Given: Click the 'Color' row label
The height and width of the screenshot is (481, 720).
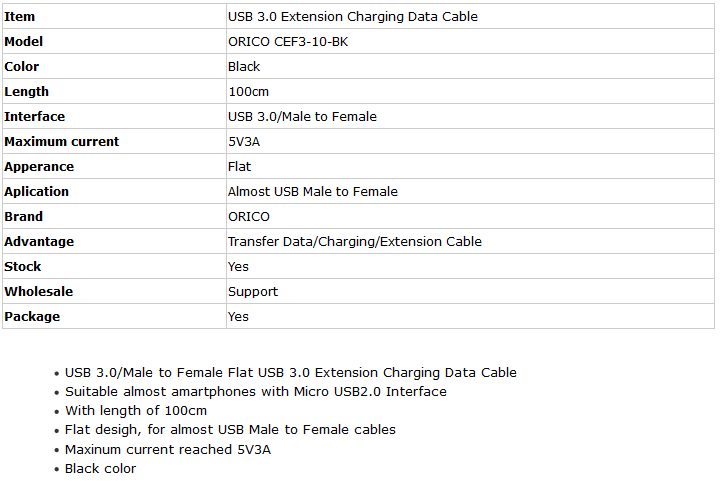Looking at the screenshot, I should 21,67.
